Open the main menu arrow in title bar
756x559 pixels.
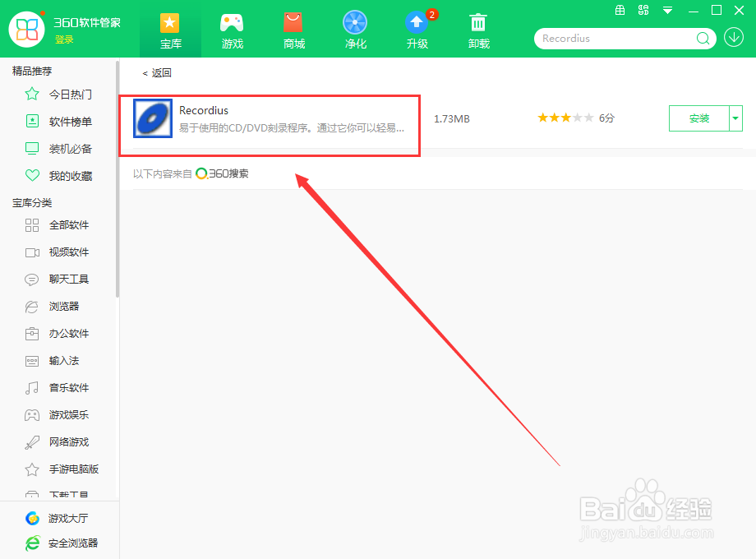pyautogui.click(x=667, y=11)
